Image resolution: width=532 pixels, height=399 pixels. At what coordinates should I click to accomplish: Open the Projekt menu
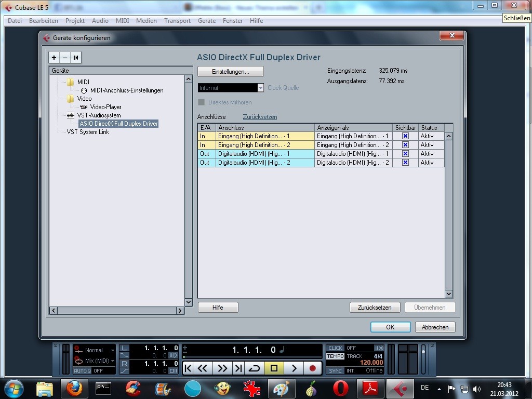(x=75, y=21)
